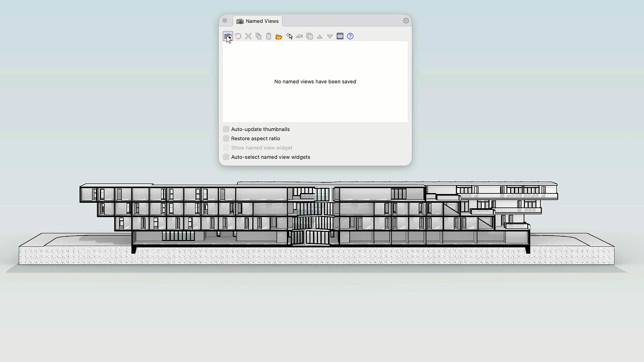Click the filmstrip animation icon

[340, 36]
